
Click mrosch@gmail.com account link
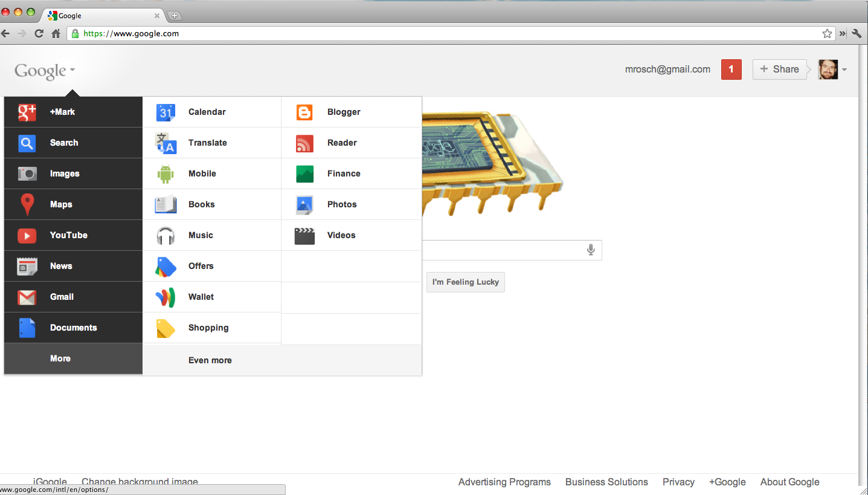(x=667, y=69)
